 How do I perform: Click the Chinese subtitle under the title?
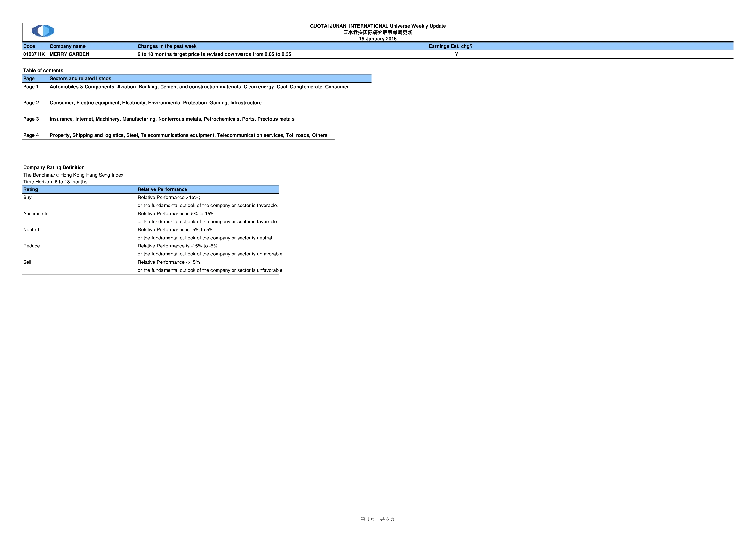click(378, 32)
